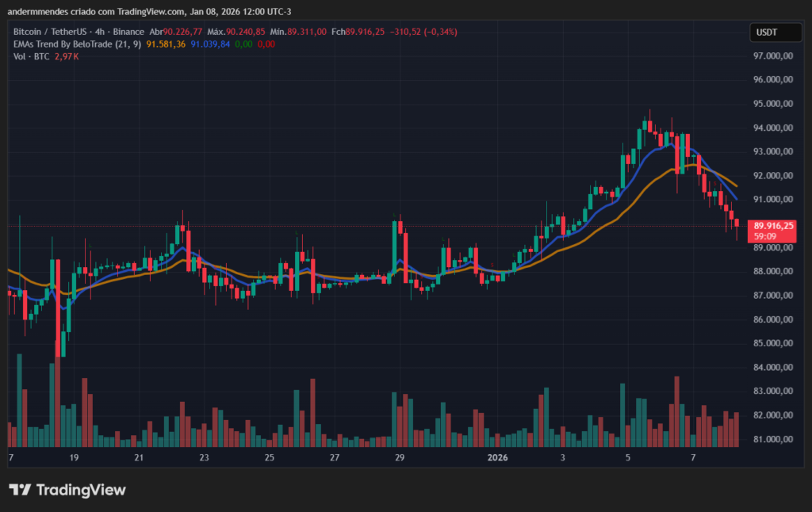The height and width of the screenshot is (512, 812).
Task: Click the TradingView logo icon
Action: click(x=19, y=490)
